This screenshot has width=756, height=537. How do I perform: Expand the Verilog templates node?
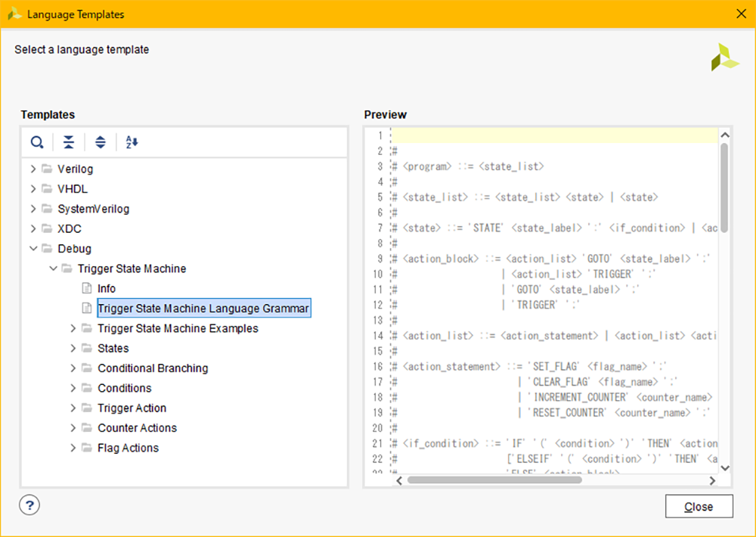point(33,169)
